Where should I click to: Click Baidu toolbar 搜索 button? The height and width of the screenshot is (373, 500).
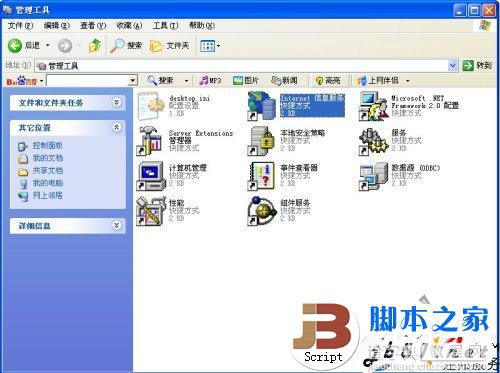[161, 80]
